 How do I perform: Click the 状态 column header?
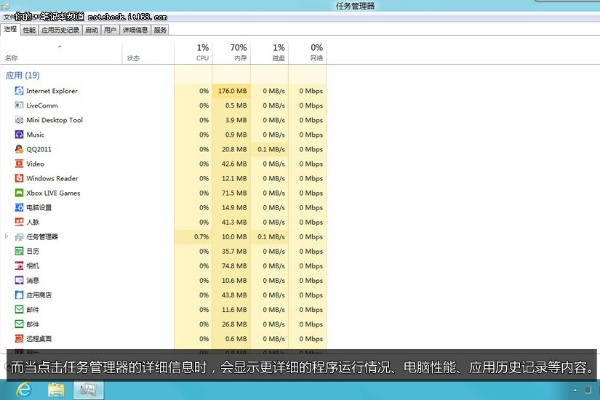tap(133, 58)
